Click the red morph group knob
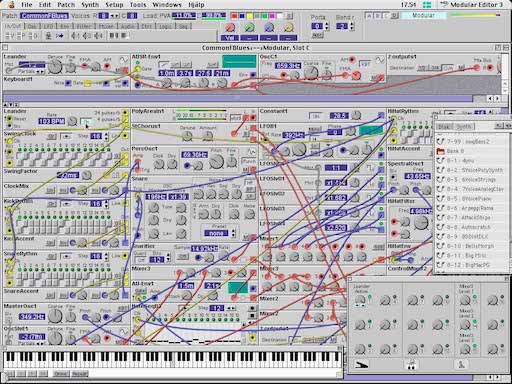The image size is (512, 384). coord(230,28)
